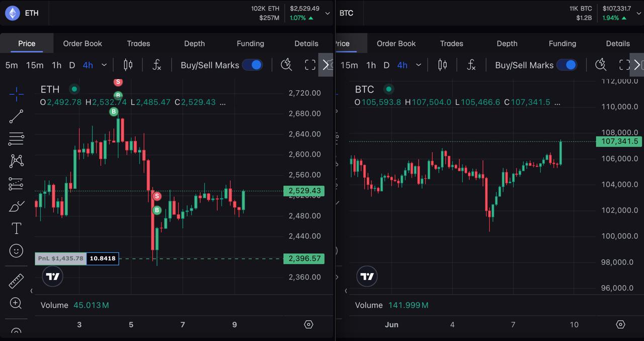
Task: Choose the text annotation tool
Action: 16,228
